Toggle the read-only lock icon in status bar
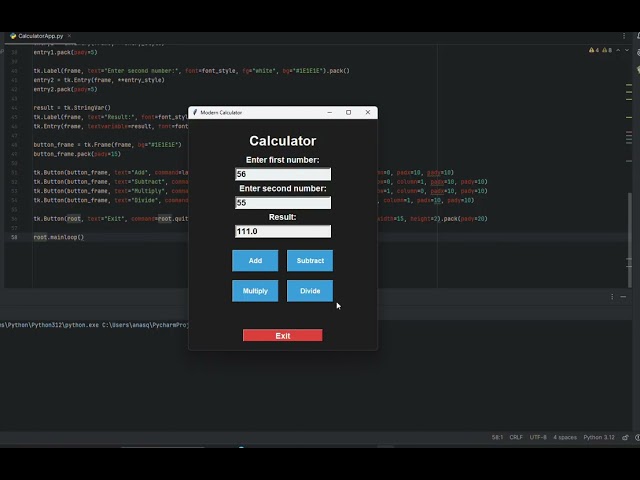The height and width of the screenshot is (480, 640). tap(625, 438)
